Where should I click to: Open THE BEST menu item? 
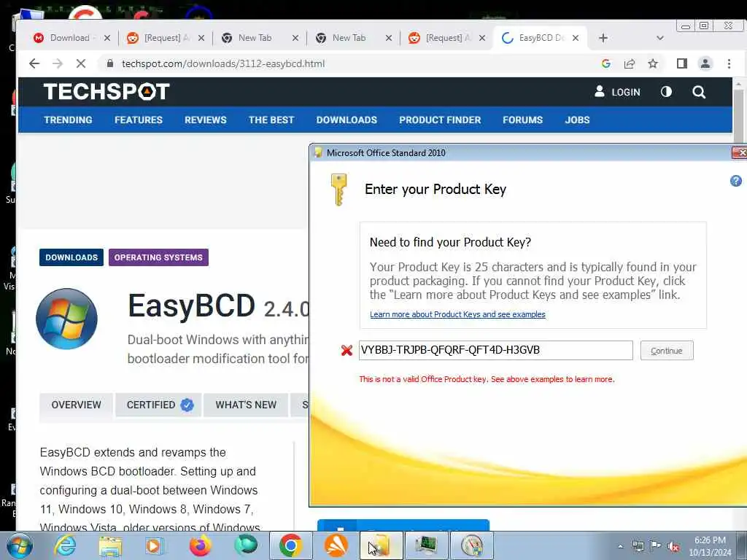click(x=271, y=120)
